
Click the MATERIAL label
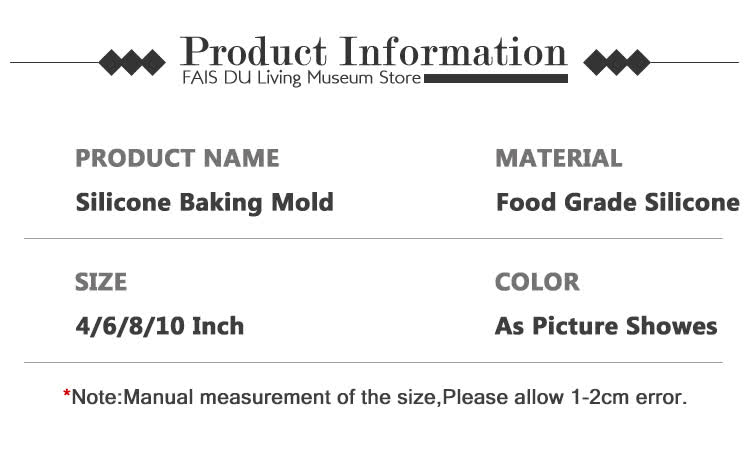click(559, 158)
